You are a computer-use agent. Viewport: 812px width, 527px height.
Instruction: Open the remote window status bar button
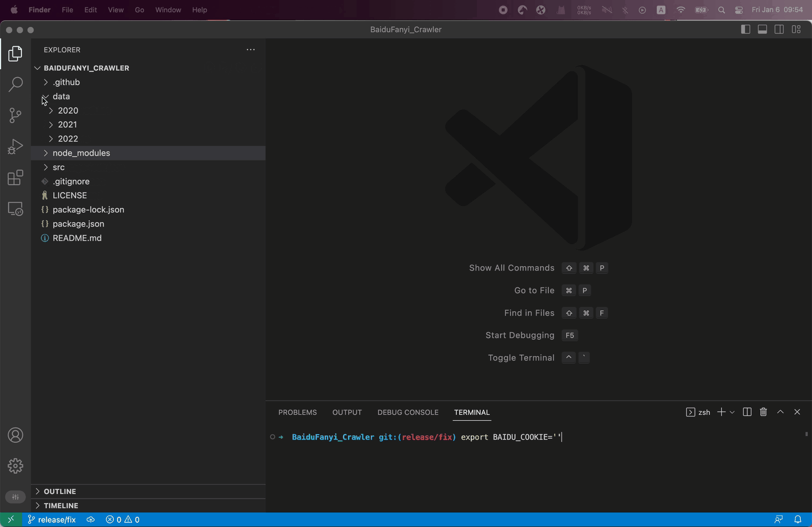[11, 519]
